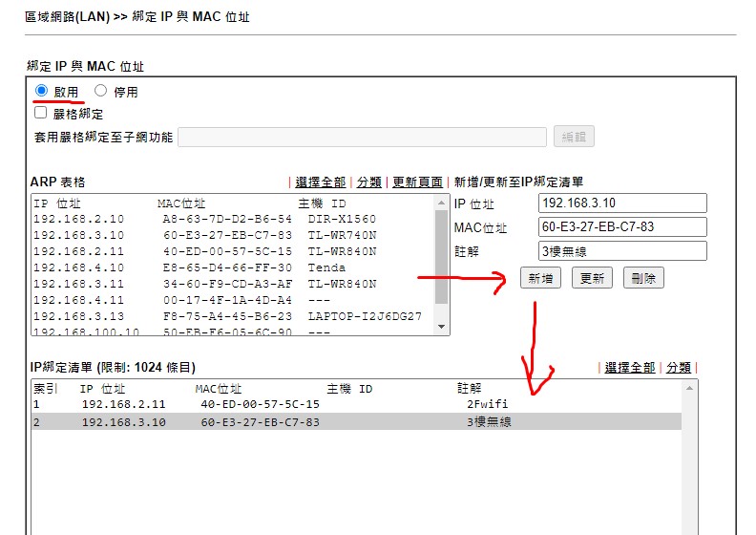This screenshot has width=756, height=535.
Task: Click the 刪除 button
Action: 642,278
